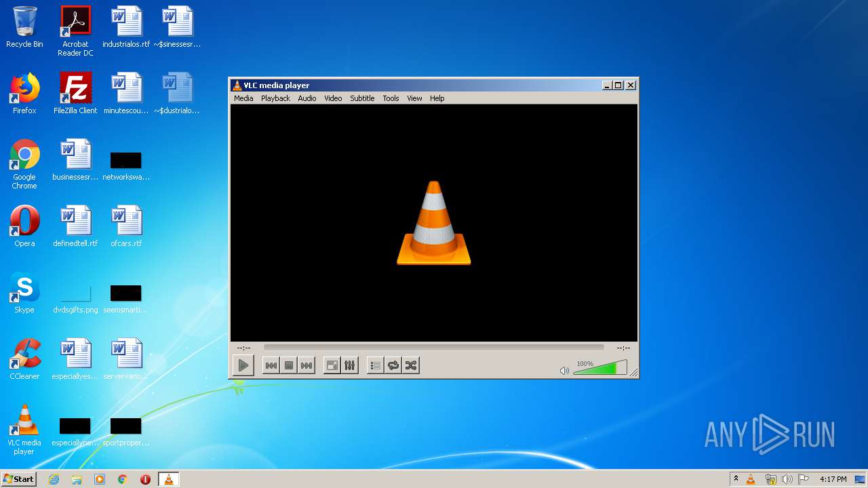Click the Play button in VLC
The width and height of the screenshot is (868, 488).
coord(243,365)
